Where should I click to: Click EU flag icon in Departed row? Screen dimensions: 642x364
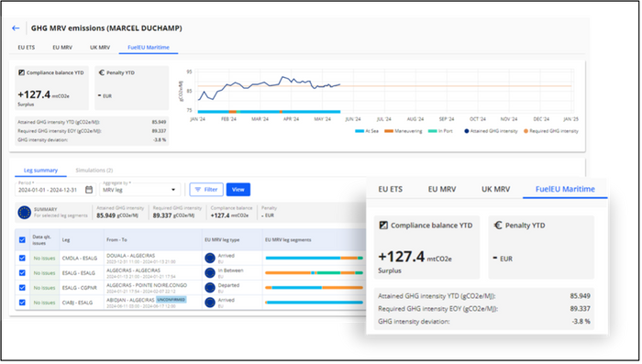pos(210,287)
